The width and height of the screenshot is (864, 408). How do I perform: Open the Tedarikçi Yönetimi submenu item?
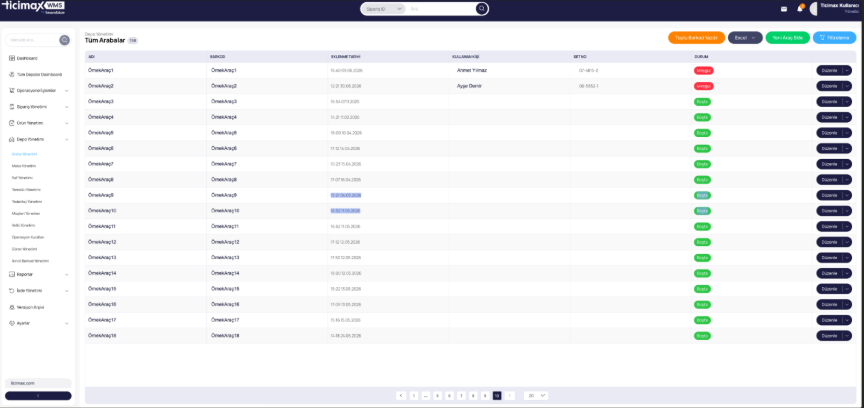(x=26, y=201)
